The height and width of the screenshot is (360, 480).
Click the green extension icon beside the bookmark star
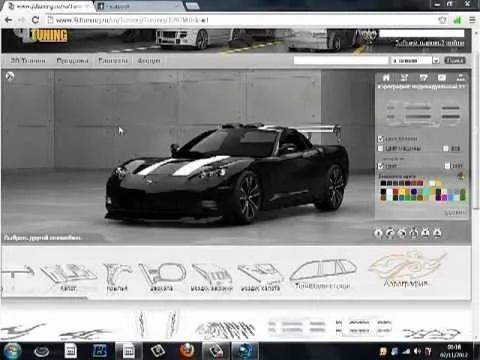coord(457,20)
